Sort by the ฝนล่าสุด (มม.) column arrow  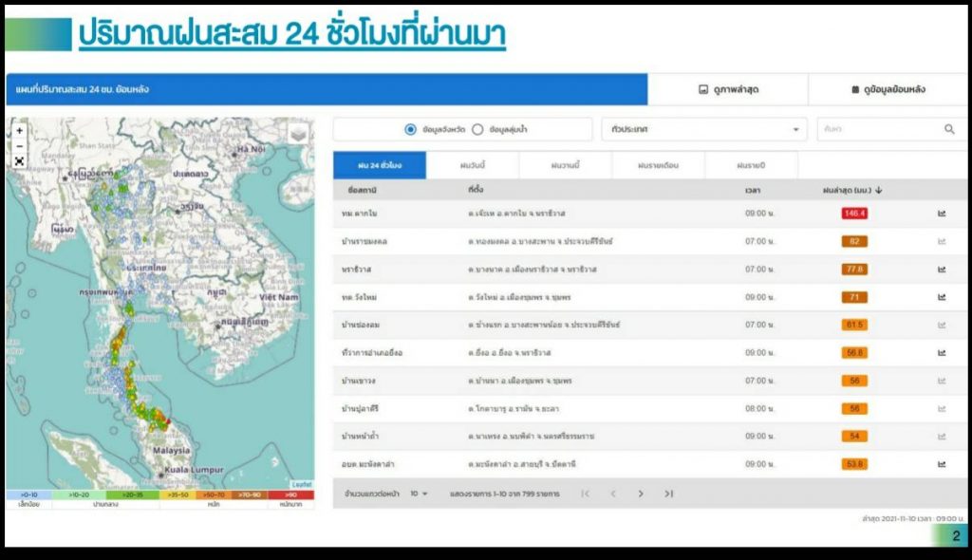click(x=879, y=191)
